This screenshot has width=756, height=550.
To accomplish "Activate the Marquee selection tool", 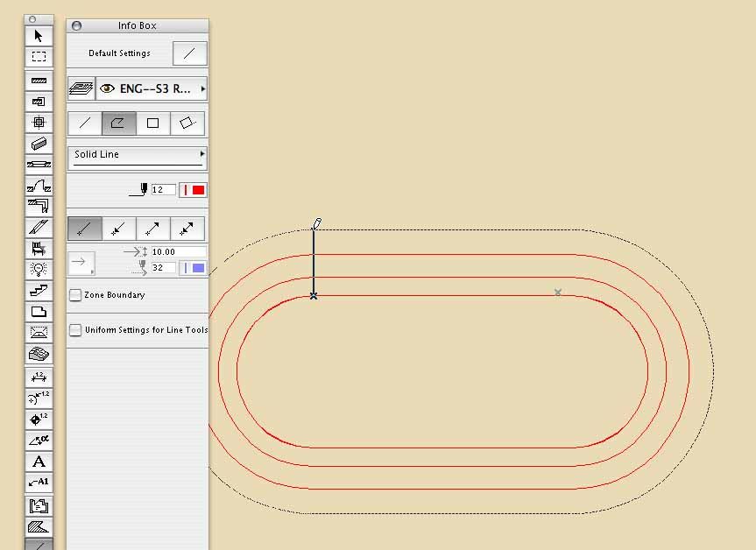I will [x=39, y=56].
